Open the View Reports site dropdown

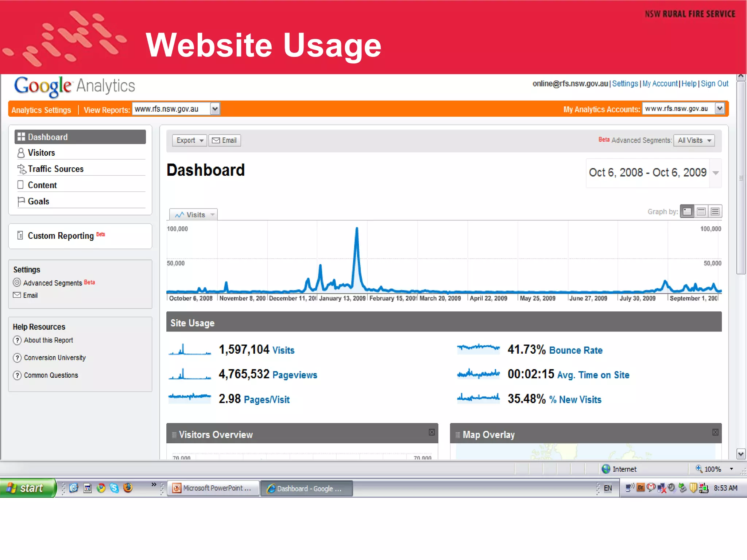pos(176,109)
